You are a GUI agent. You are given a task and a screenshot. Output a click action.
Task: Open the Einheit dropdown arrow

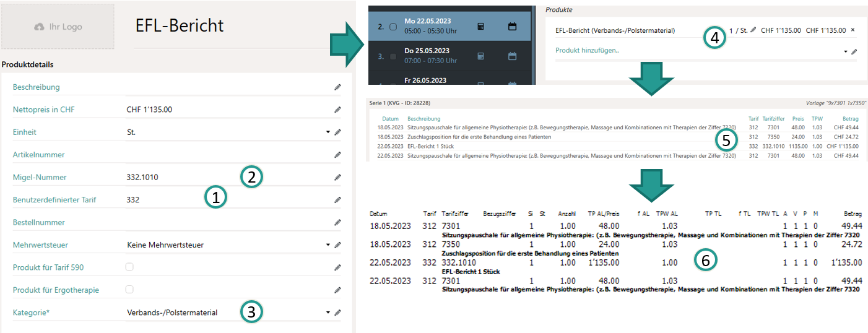(x=328, y=132)
